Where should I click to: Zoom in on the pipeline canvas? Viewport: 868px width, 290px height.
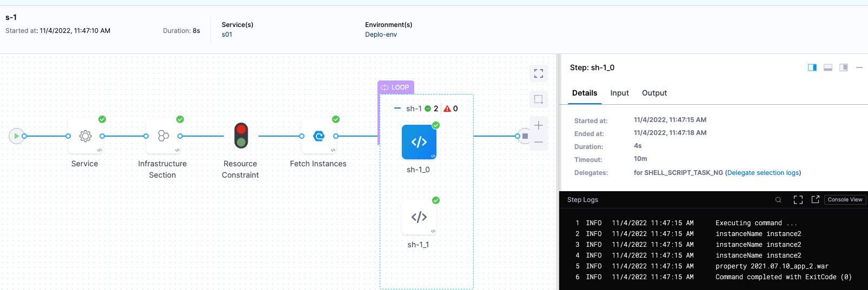point(539,125)
